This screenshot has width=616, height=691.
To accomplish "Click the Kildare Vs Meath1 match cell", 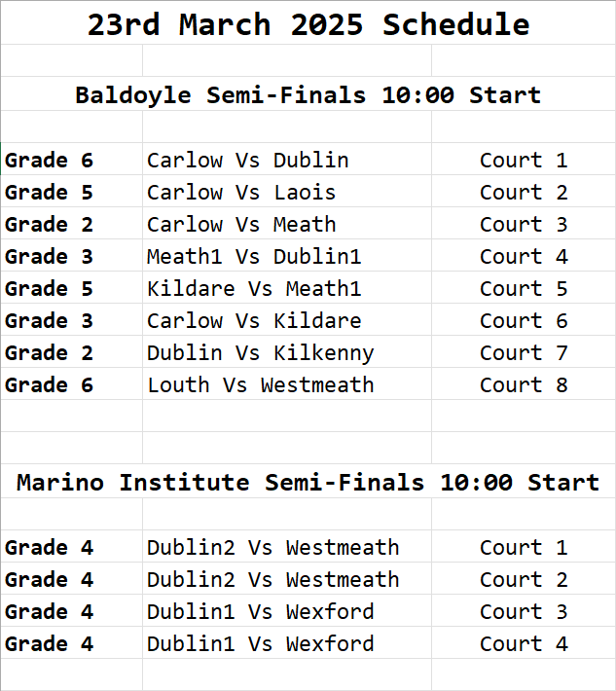I will 254,288.
